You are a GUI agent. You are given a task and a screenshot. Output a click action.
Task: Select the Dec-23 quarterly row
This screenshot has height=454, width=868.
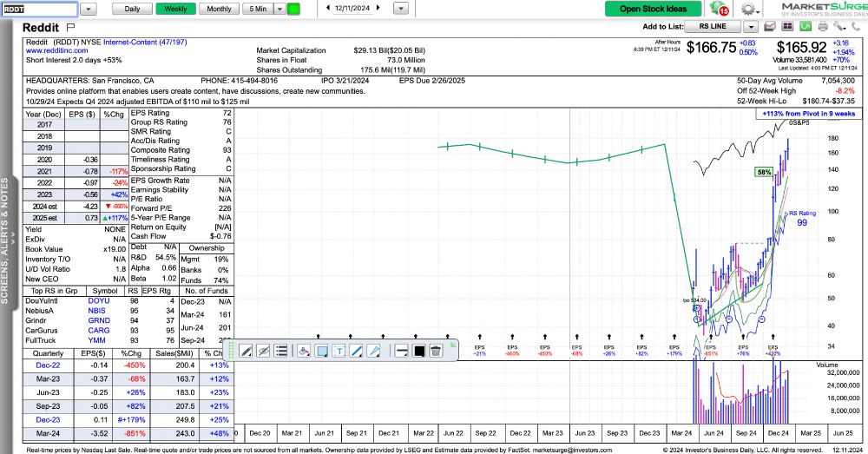(x=128, y=420)
